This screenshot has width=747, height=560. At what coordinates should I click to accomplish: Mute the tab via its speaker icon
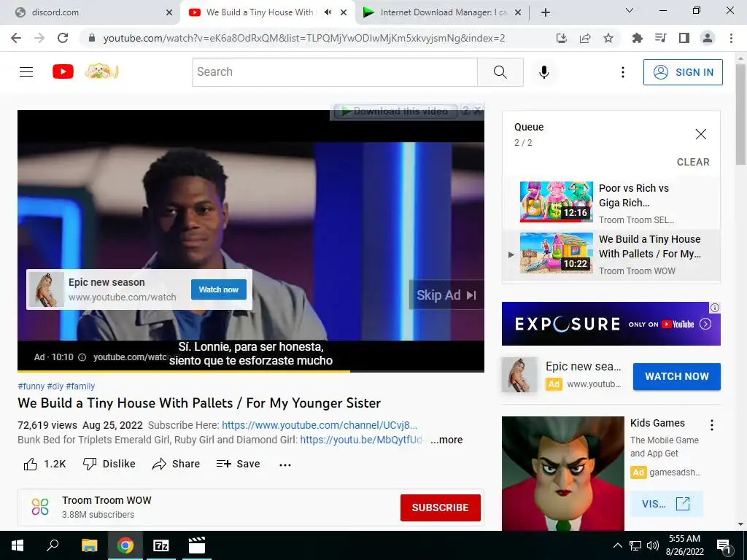[x=328, y=12]
